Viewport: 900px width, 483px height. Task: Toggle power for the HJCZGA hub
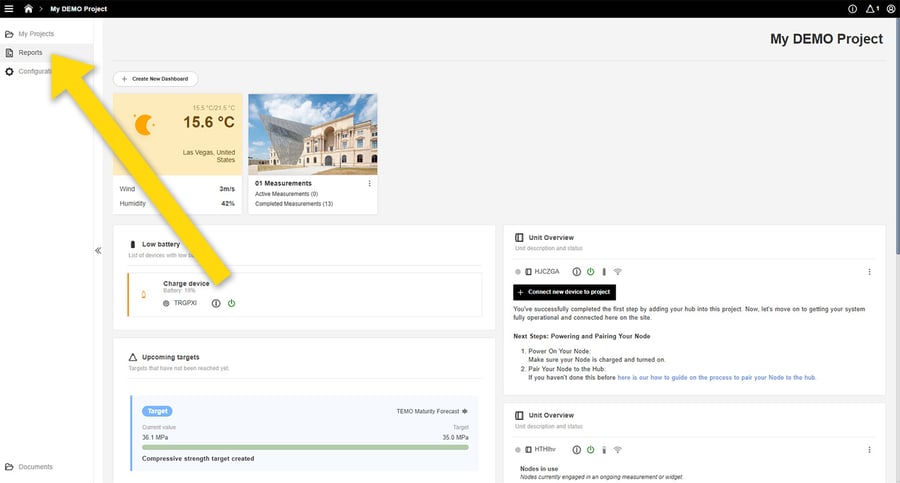pos(590,272)
